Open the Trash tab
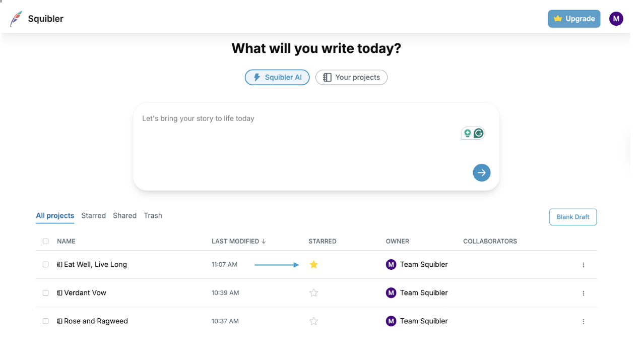Screen dimensions: 644x350 [153, 215]
